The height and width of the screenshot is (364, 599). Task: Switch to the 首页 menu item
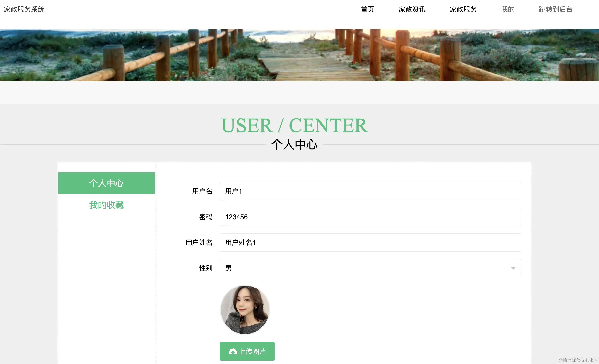tap(367, 9)
